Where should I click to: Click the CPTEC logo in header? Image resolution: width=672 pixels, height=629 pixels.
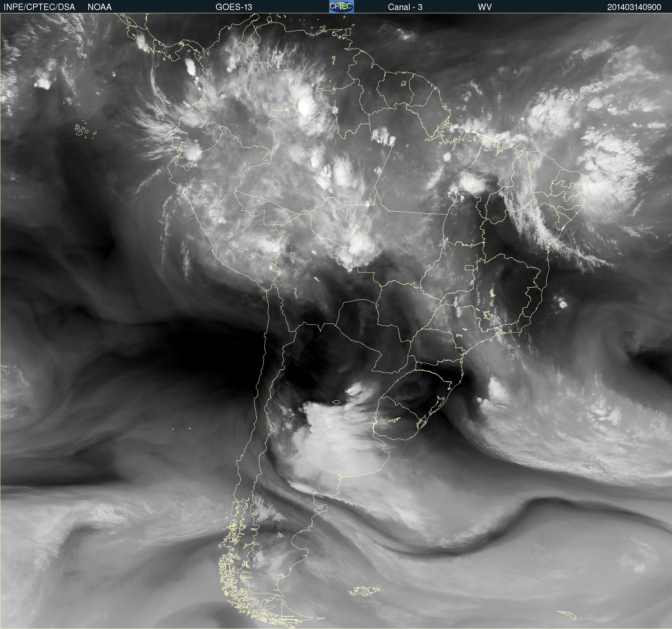341,6
